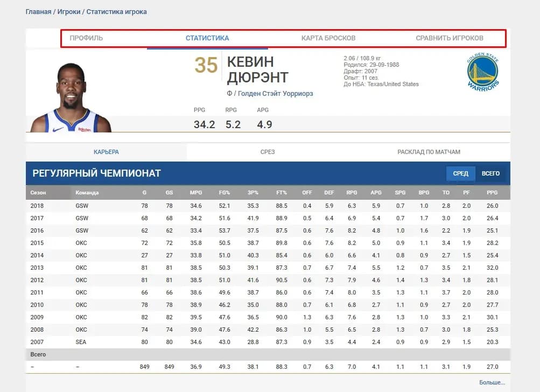The width and height of the screenshot is (540, 392).
Task: Select the 2007 season row label
Action: 37,342
